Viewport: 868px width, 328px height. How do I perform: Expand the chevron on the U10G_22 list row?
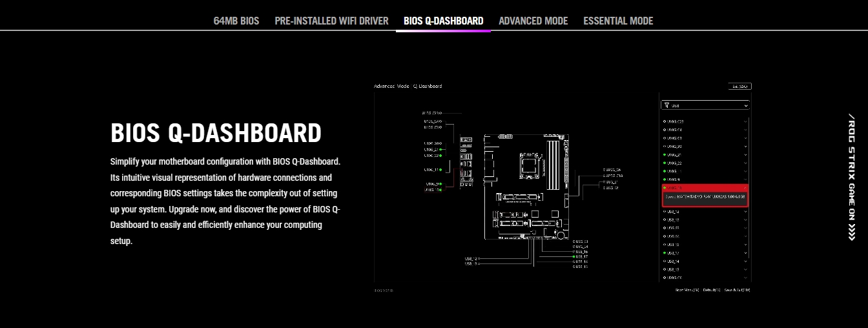click(745, 163)
